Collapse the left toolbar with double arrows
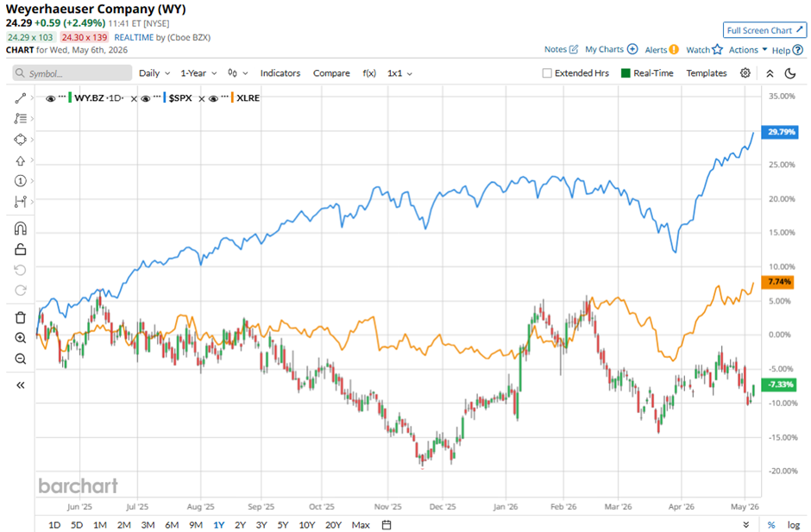The width and height of the screenshot is (811, 532). [20, 385]
